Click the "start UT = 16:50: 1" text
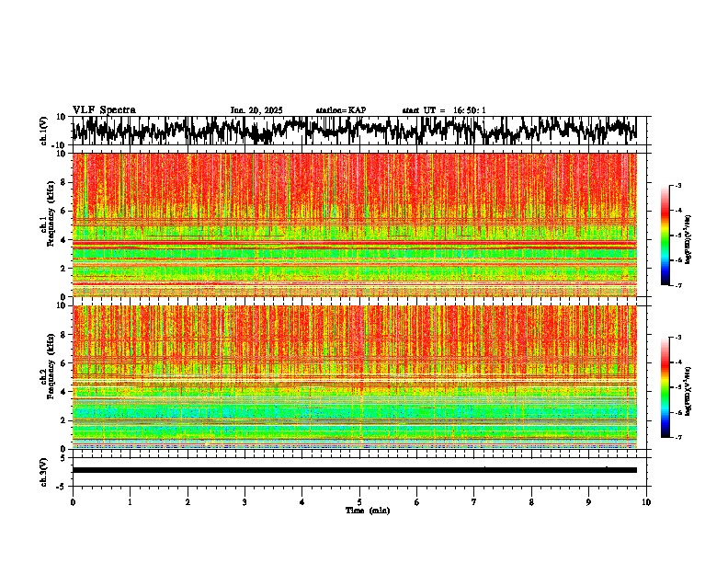 pos(444,110)
